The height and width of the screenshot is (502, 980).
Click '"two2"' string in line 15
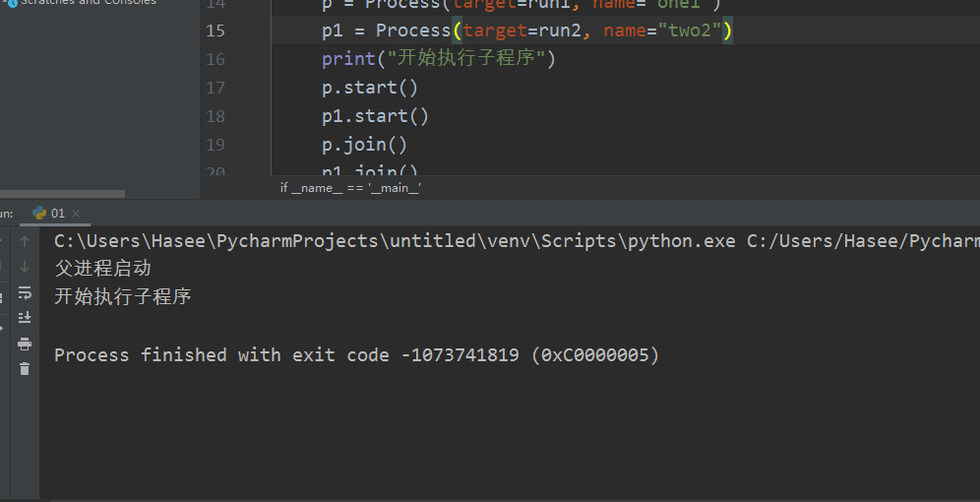[x=690, y=30]
